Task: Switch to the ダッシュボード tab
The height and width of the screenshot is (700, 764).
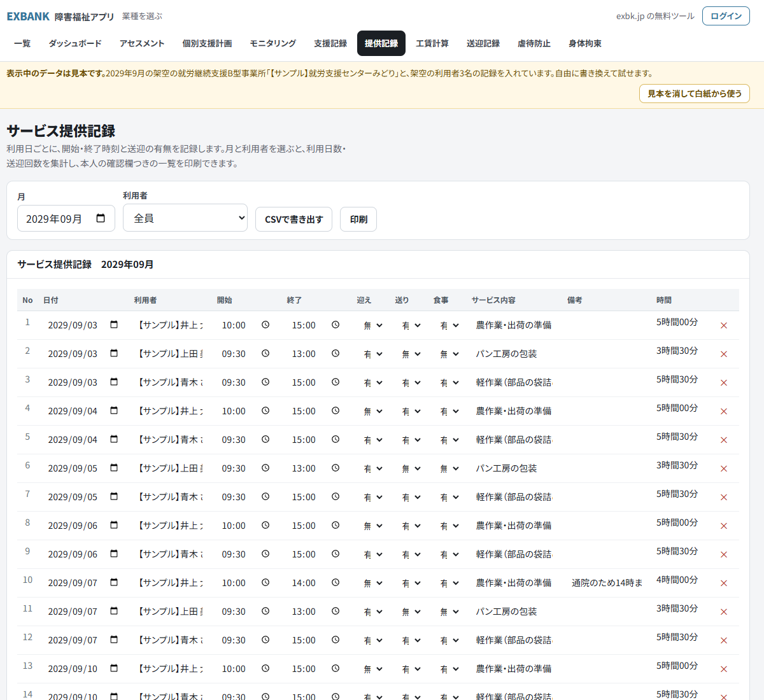Action: (75, 43)
